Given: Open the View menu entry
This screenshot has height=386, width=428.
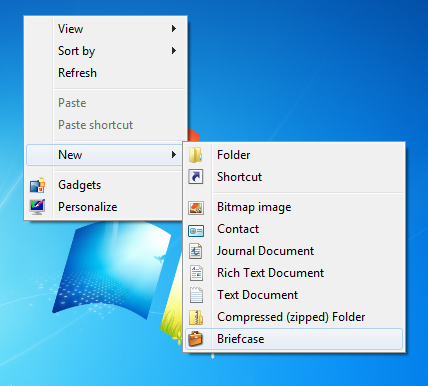Looking at the screenshot, I should point(105,29).
